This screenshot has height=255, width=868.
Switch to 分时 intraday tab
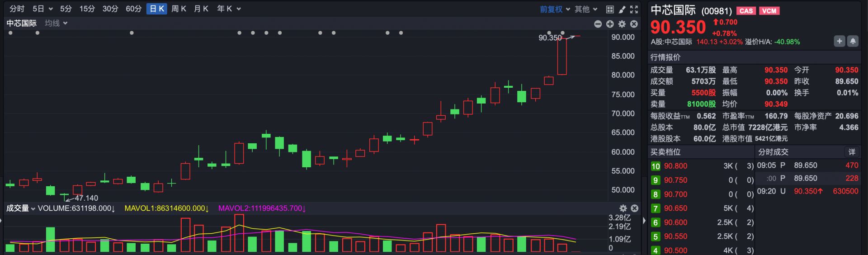click(x=17, y=9)
